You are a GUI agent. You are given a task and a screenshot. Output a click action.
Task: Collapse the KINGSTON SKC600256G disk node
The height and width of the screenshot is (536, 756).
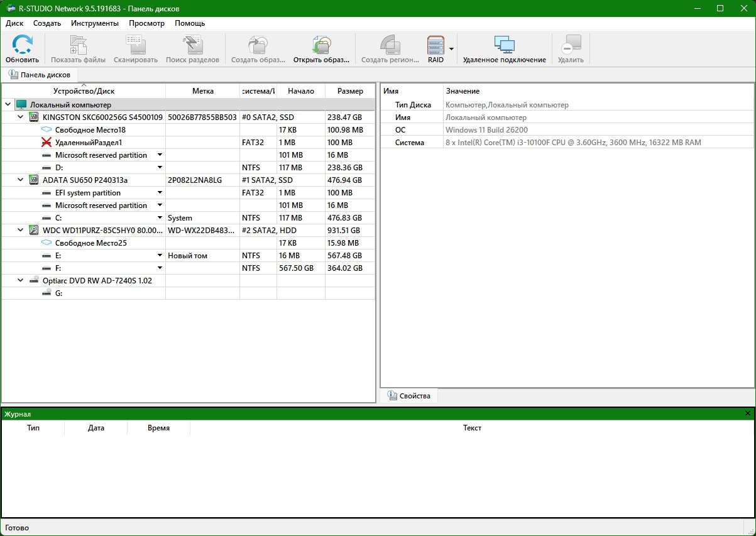pos(20,118)
